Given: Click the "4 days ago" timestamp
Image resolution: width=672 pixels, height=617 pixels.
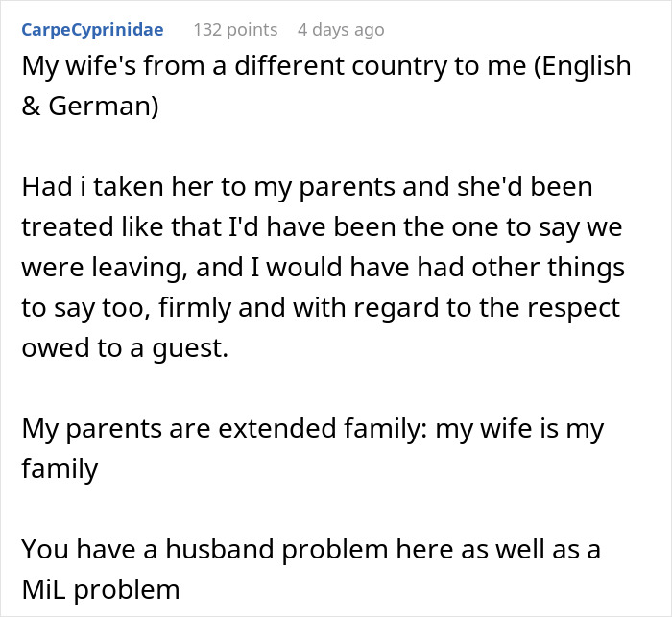Looking at the screenshot, I should coord(341,30).
